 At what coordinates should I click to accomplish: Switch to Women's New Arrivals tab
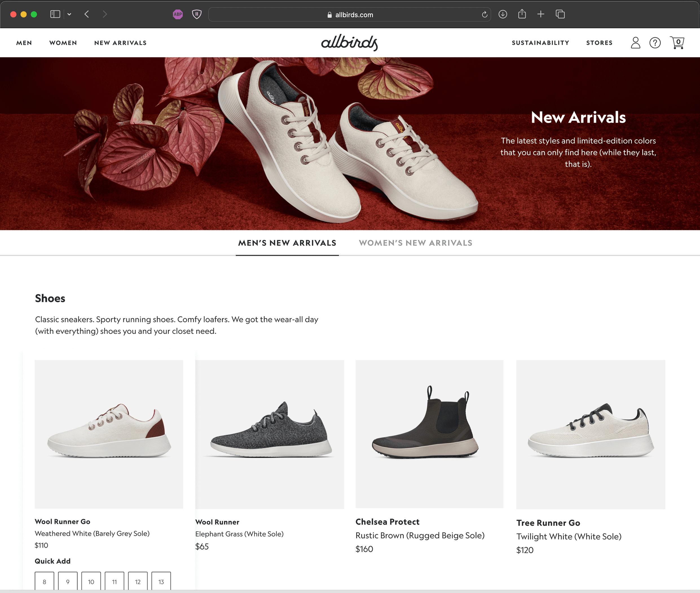point(415,243)
